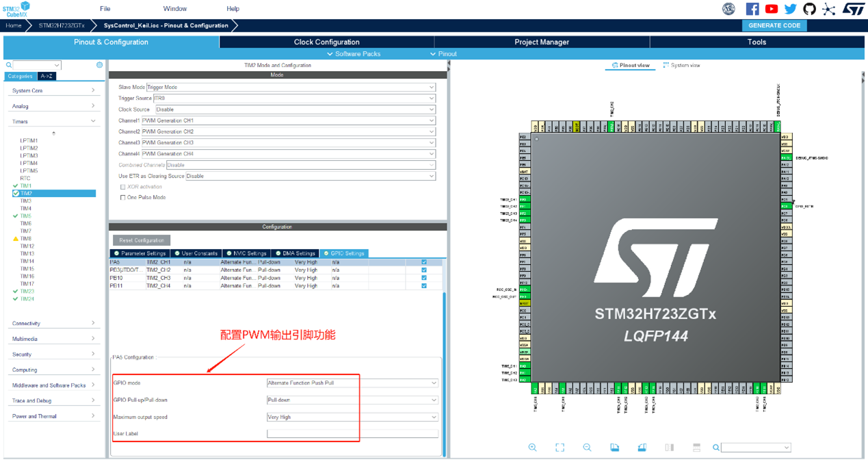The height and width of the screenshot is (462, 868).
Task: Open the DMA Settings tab
Action: click(295, 253)
